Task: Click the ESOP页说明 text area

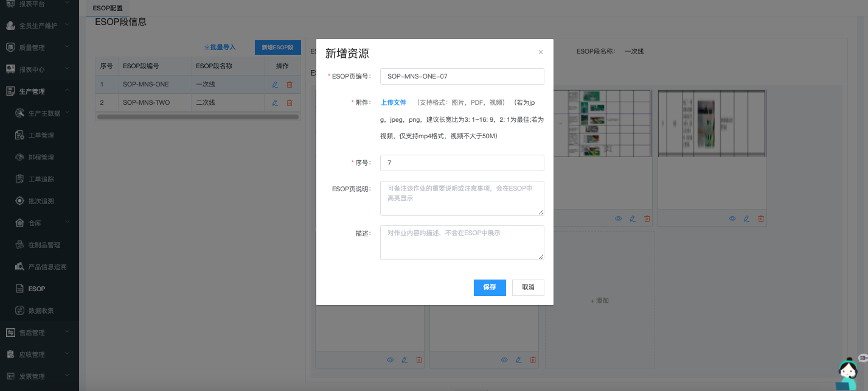Action: tap(462, 198)
